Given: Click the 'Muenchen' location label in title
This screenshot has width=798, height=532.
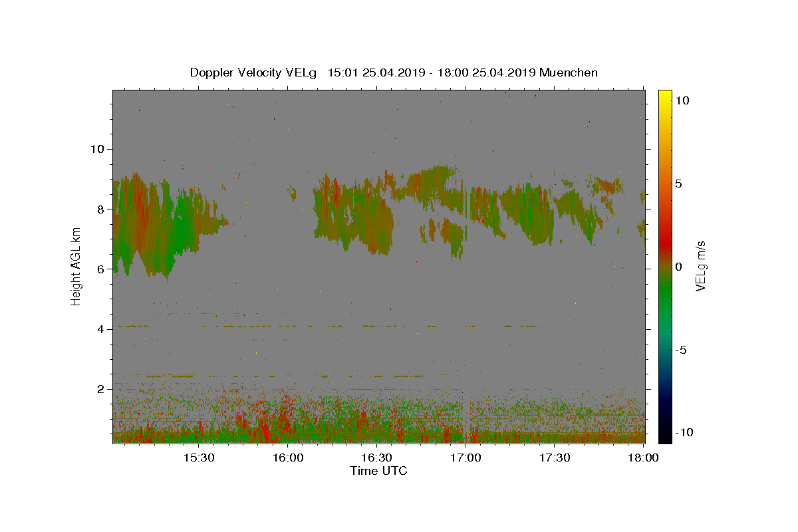Looking at the screenshot, I should [x=569, y=72].
